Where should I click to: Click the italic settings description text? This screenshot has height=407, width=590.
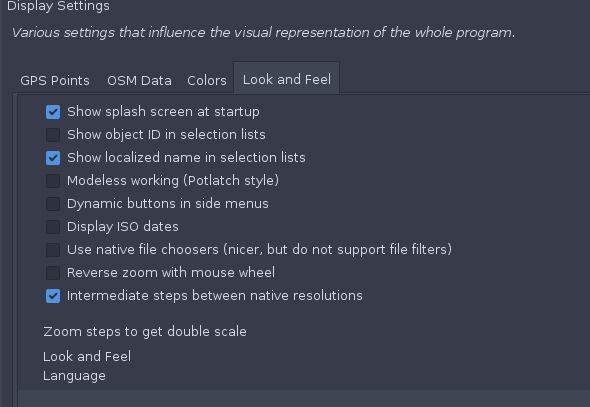coord(263,33)
